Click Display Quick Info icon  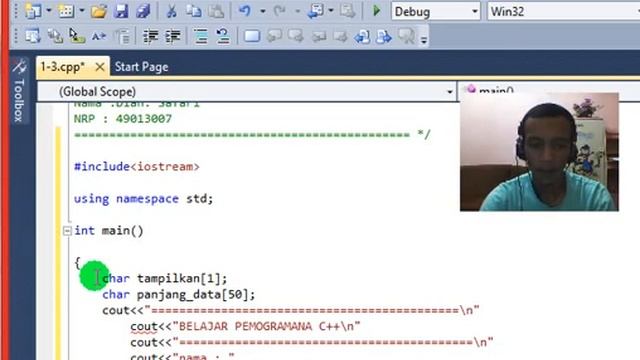pos(77,37)
